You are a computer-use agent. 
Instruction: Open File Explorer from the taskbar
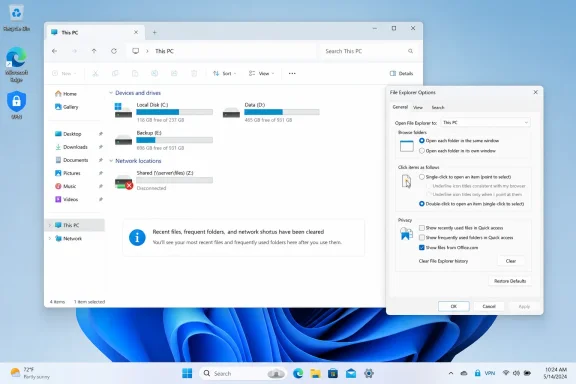tap(316, 373)
